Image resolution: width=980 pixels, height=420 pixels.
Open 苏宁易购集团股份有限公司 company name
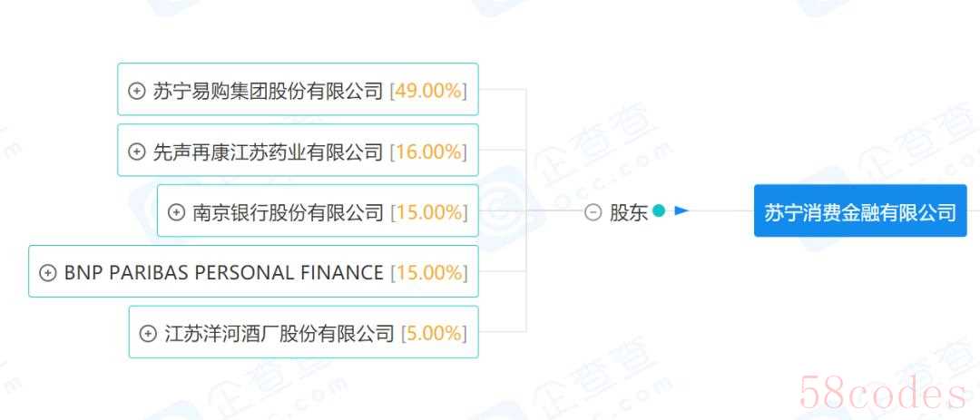click(x=268, y=92)
